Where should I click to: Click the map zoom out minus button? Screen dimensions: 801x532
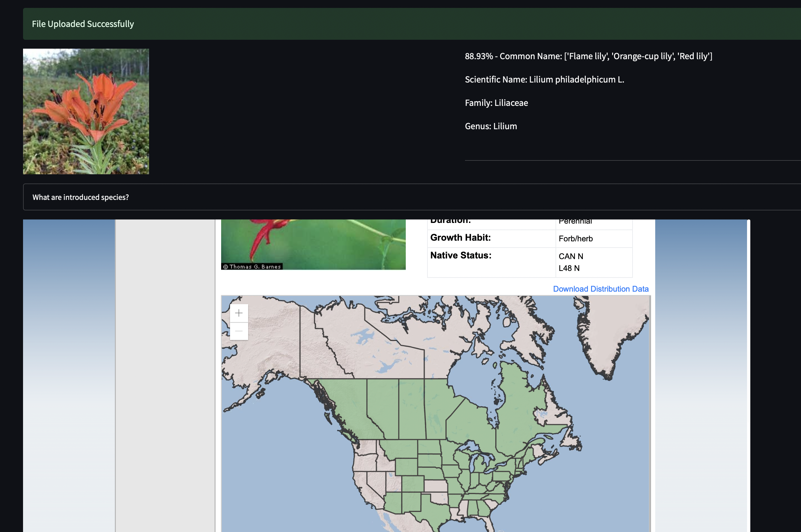tap(239, 331)
